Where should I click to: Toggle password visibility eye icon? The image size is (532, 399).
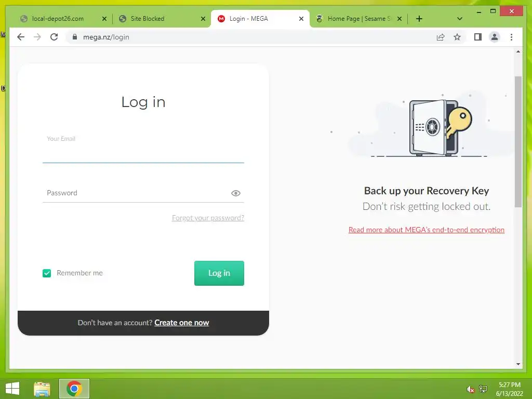236,193
